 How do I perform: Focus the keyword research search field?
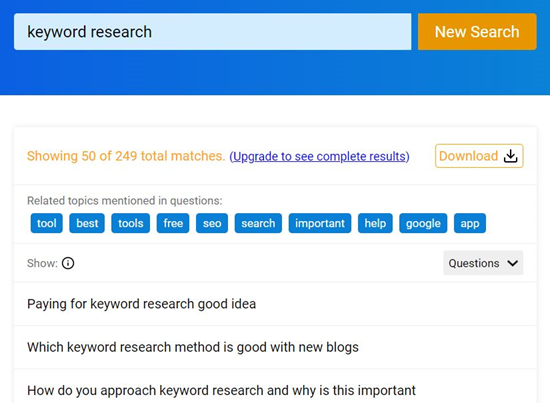click(213, 32)
